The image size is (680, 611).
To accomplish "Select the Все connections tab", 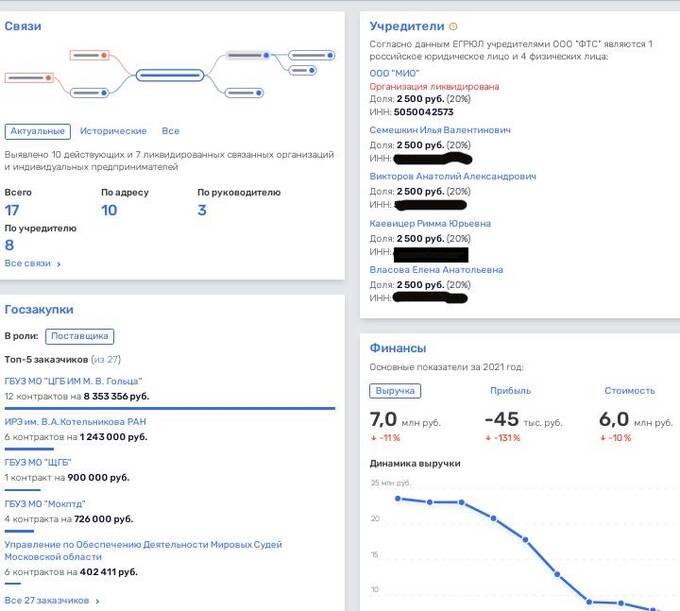I will click(x=170, y=131).
